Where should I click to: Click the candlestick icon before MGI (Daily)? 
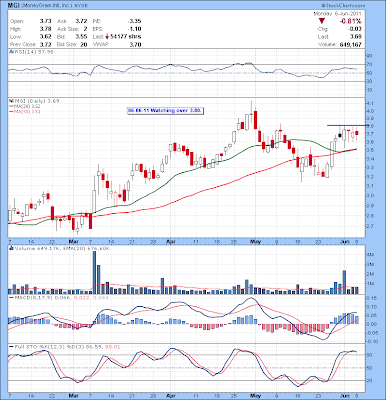(x=10, y=101)
